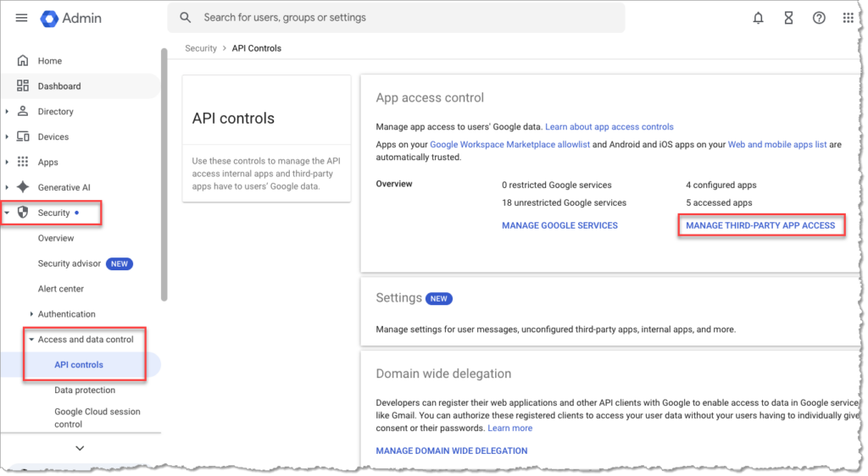Click '18 unrestricted Google services' text
The height and width of the screenshot is (476, 868).
point(564,203)
